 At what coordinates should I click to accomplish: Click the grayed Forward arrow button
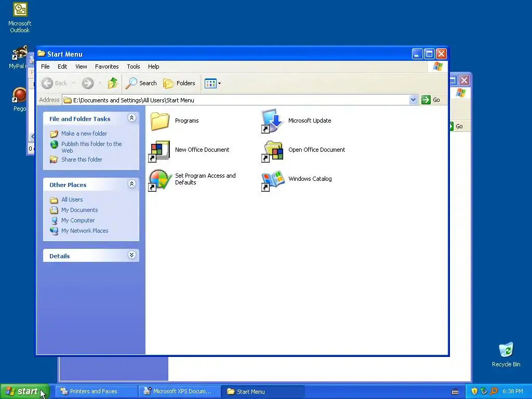point(87,83)
